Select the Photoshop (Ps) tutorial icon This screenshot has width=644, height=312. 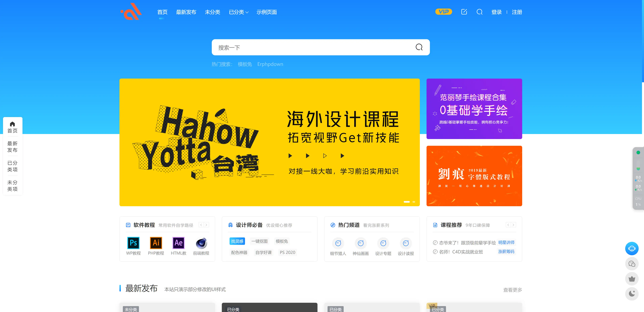point(133,243)
